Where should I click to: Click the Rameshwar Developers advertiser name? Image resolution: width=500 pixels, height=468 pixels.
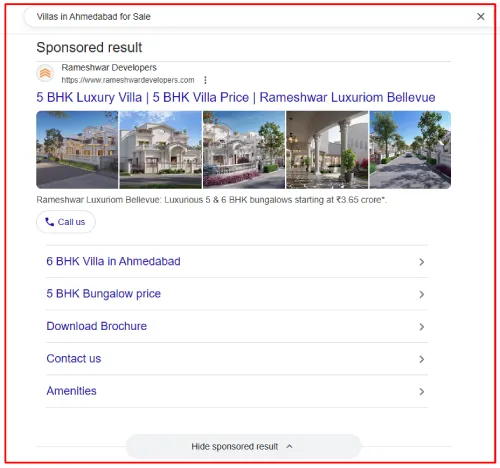tap(109, 68)
